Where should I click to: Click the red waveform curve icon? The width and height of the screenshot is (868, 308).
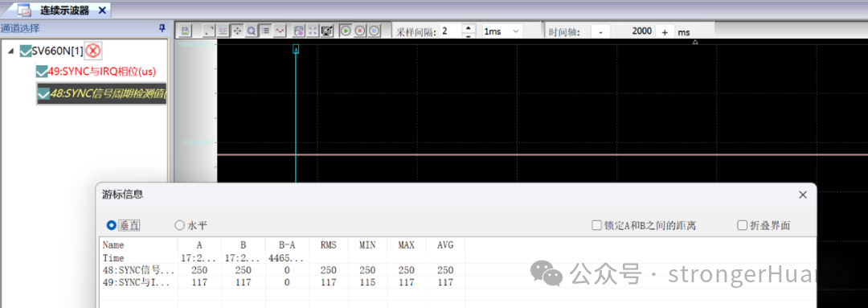point(280,31)
